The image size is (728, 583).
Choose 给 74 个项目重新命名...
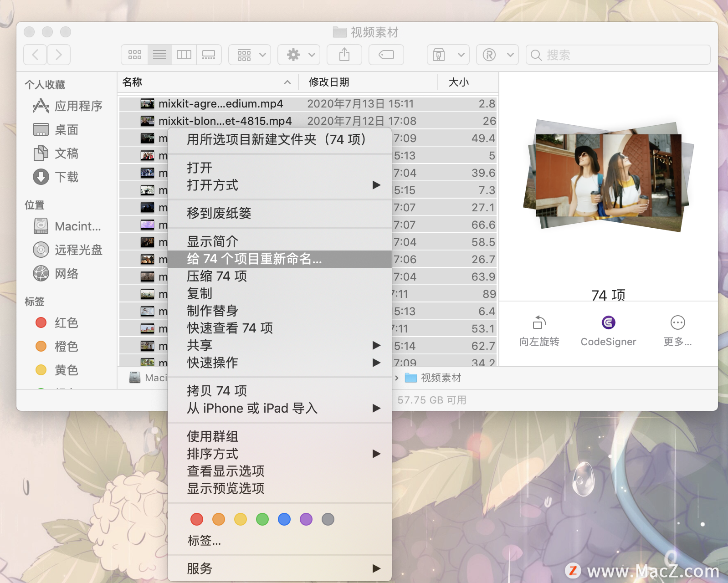pos(280,259)
